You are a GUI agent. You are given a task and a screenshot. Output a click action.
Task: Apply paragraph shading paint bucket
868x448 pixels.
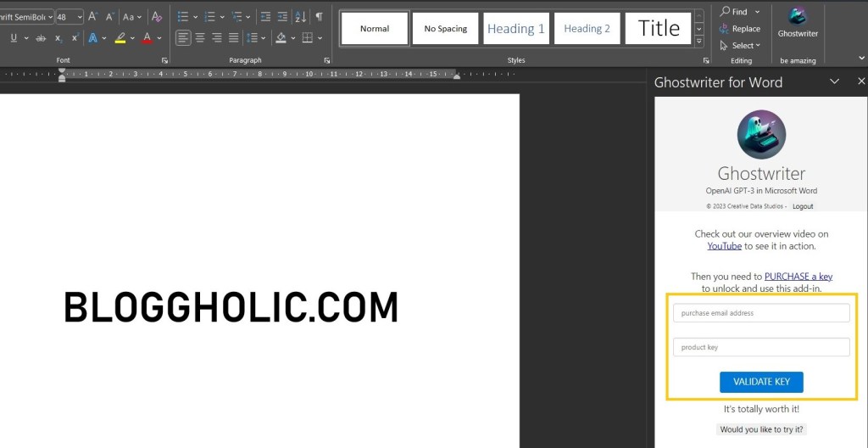click(281, 38)
